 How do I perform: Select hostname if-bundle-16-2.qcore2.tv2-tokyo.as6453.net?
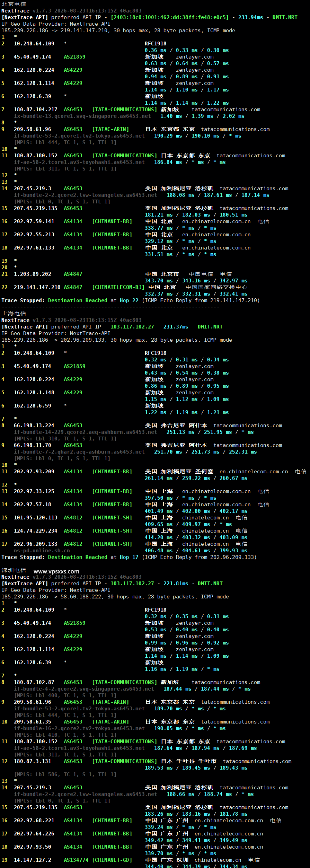coord(79,728)
